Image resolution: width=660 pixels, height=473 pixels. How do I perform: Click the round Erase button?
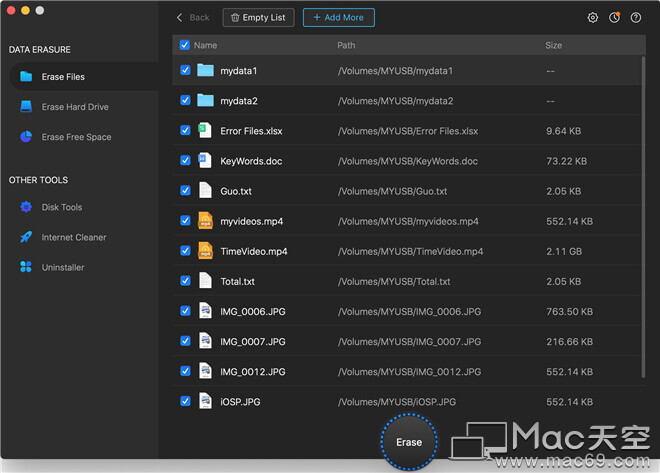click(409, 442)
